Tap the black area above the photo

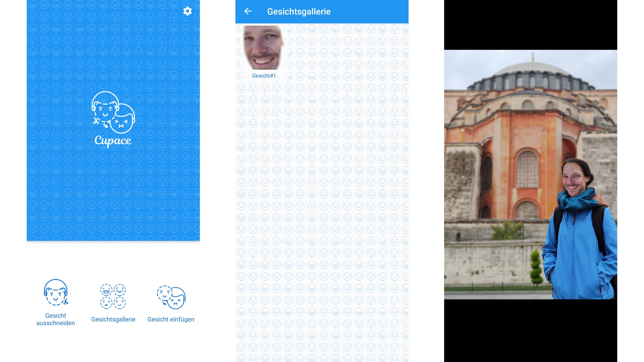(x=531, y=25)
